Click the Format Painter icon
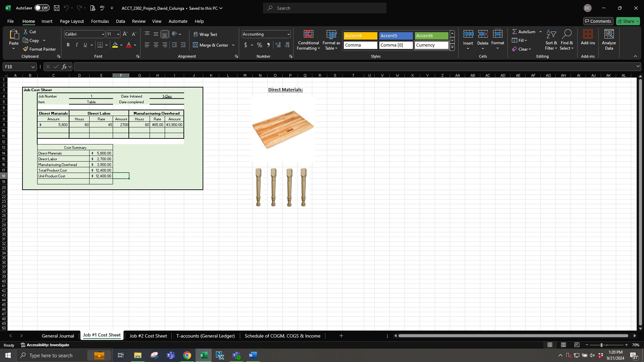The image size is (644, 362). pyautogui.click(x=25, y=49)
